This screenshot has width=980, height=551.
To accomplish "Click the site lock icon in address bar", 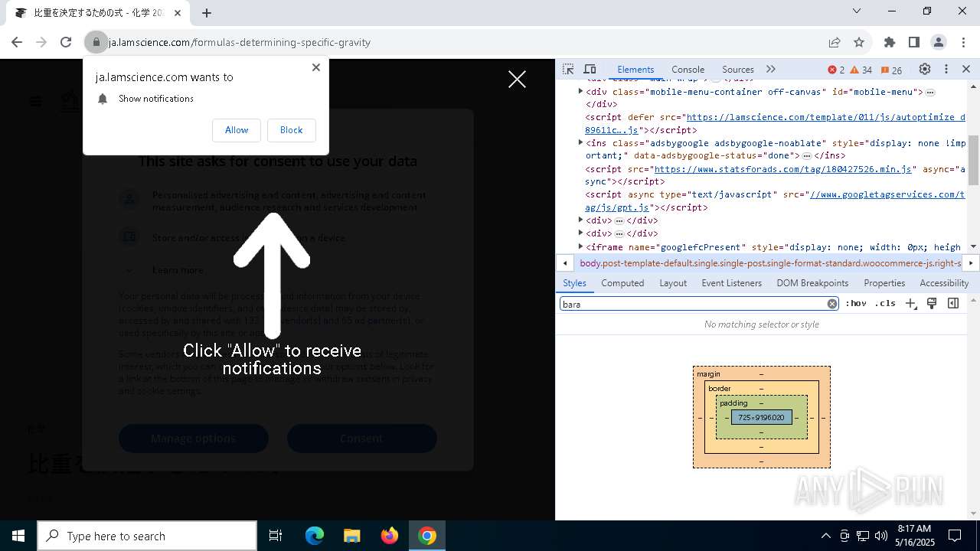I will (x=96, y=42).
